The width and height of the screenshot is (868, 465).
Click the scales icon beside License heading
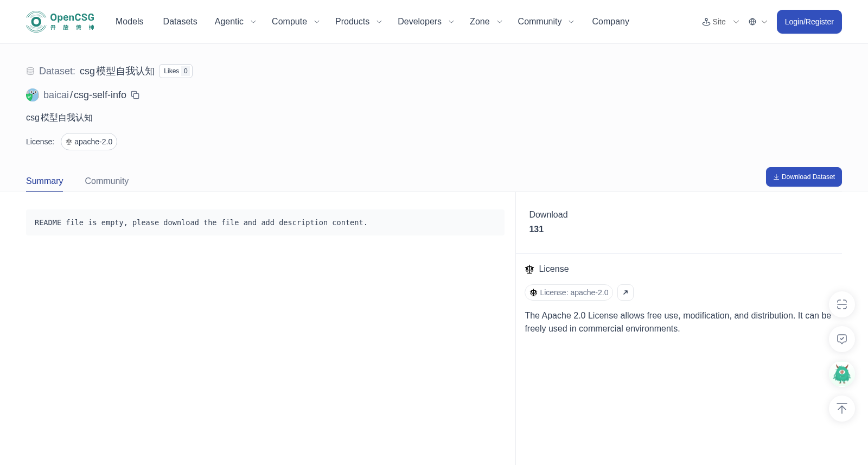(x=529, y=269)
